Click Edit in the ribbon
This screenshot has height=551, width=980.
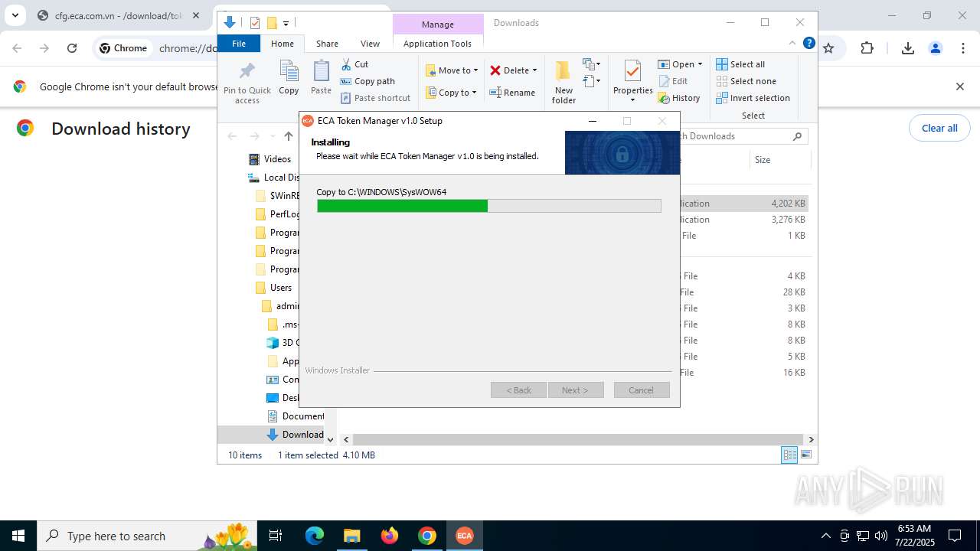673,81
